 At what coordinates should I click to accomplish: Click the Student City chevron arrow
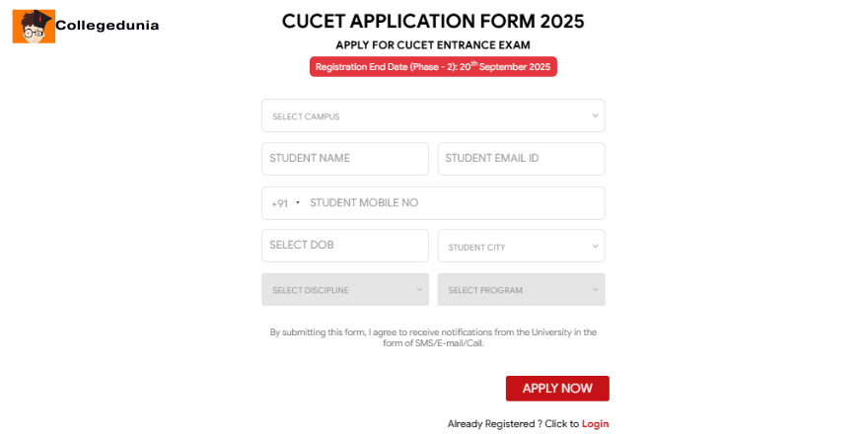click(595, 247)
